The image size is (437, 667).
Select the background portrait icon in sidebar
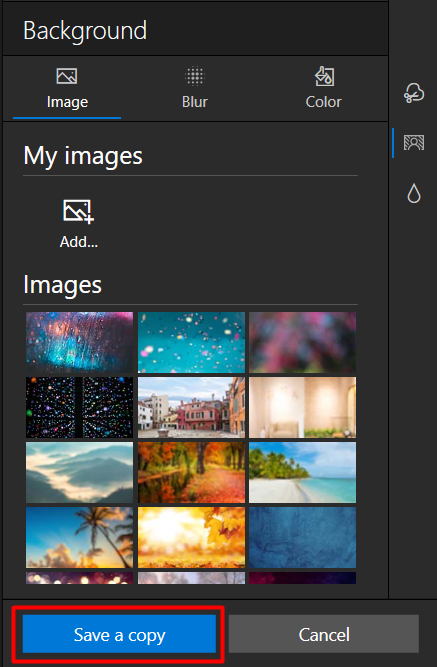coord(414,143)
